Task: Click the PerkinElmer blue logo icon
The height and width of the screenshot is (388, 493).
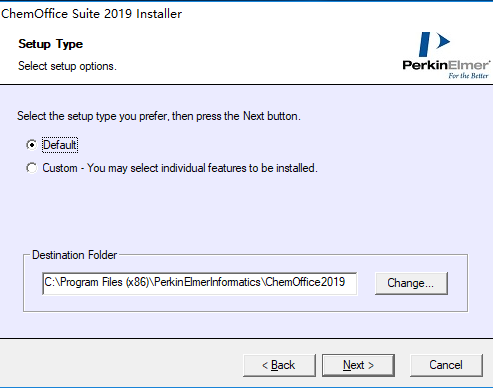Action: pyautogui.click(x=434, y=44)
